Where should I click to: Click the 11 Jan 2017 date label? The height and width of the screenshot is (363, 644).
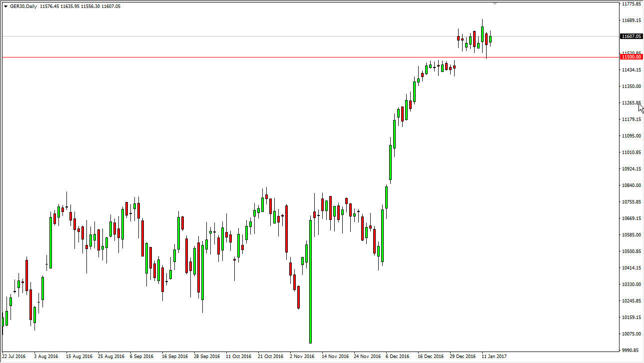494,356
